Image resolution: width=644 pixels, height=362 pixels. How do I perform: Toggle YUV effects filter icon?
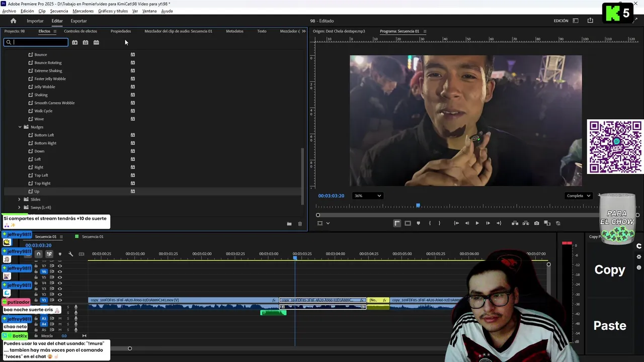point(96,42)
